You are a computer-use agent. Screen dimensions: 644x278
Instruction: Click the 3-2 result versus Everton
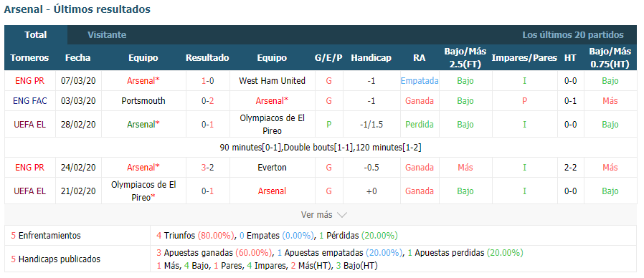point(207,168)
